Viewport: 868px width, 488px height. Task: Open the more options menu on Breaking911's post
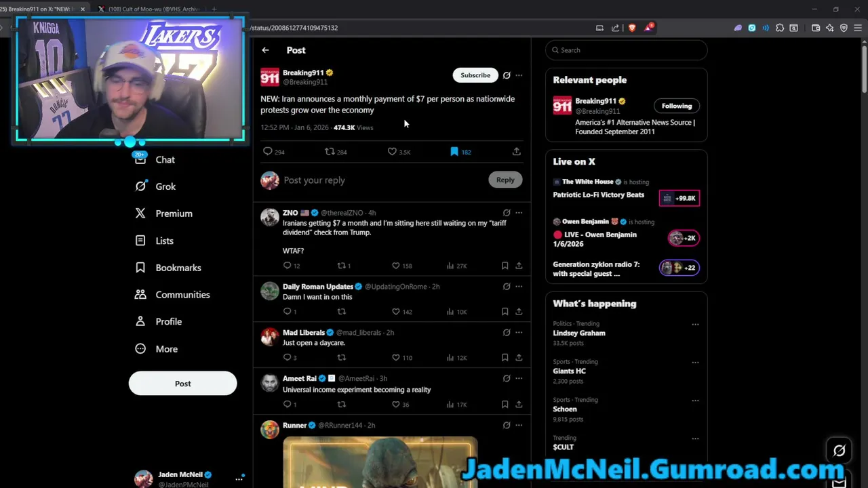(519, 75)
